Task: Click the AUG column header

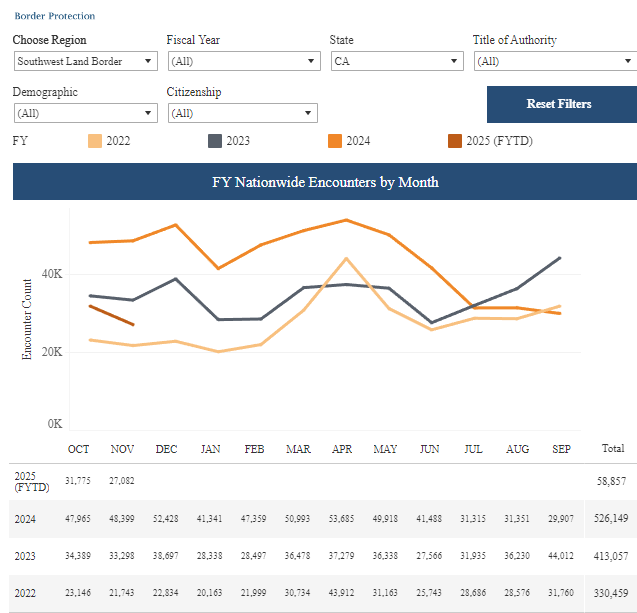Action: [x=518, y=449]
